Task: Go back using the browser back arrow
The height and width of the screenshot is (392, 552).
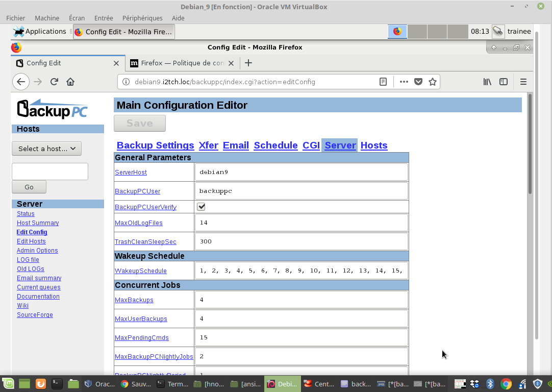Action: [20, 82]
